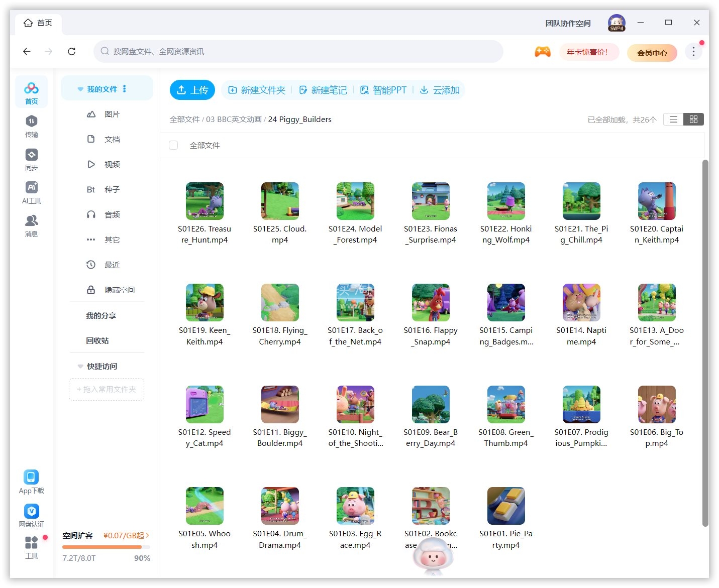Select S01E25. Cloud.mp4 thumbnail

[x=280, y=201]
